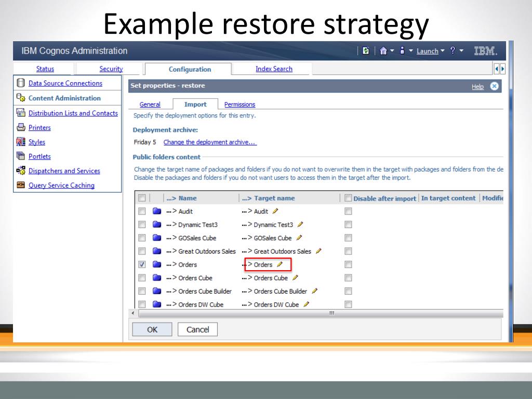Expand the My Area dropdown arrow
The image size is (532, 399).
[x=410, y=51]
